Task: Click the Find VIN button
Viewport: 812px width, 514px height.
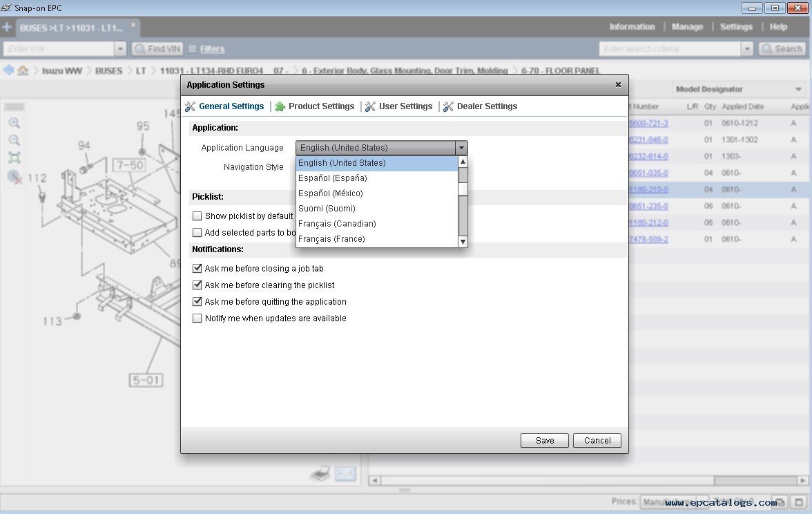Action: [x=157, y=48]
